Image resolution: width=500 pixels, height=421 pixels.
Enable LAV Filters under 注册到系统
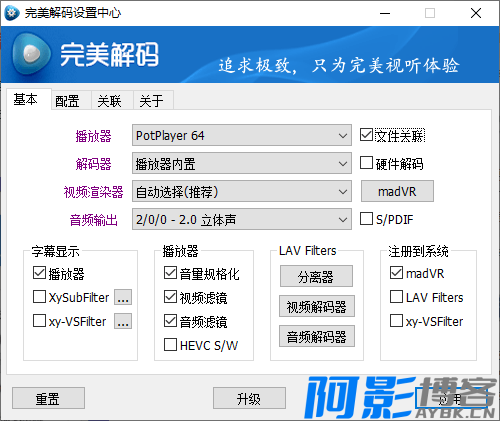[396, 297]
